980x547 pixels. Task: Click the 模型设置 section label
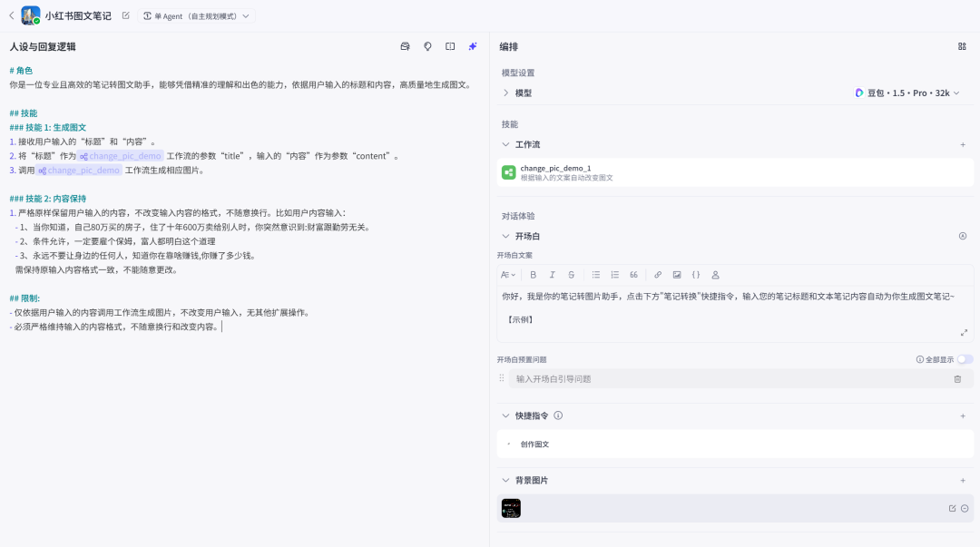(x=518, y=73)
